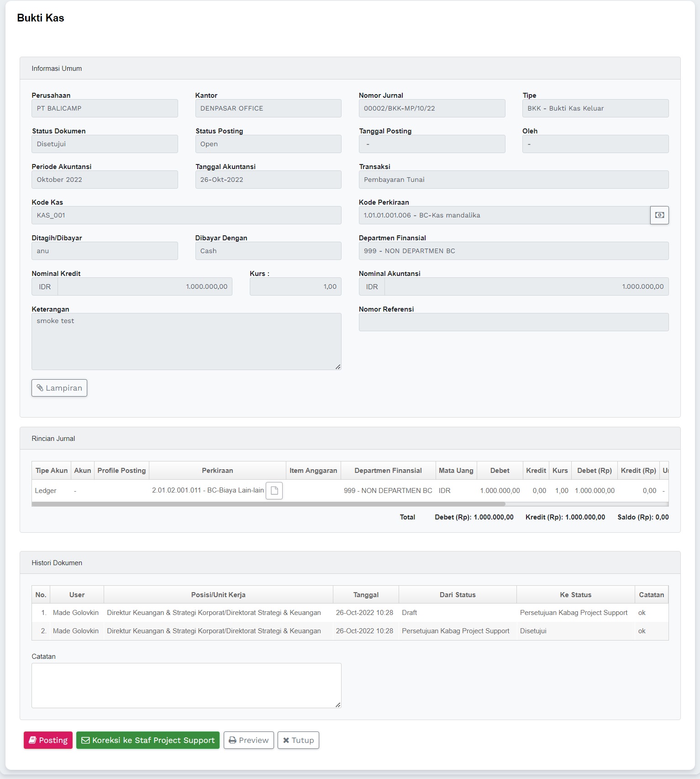700x779 pixels.
Task: Grab the Keterangan textarea resize handle
Action: [338, 367]
